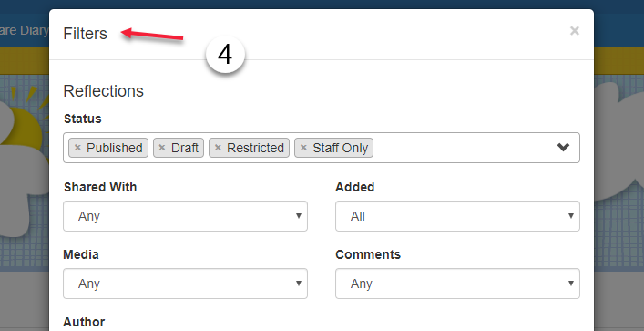Screen dimensions: 644x331
Task: Click the Draft tag label
Action: pos(184,148)
